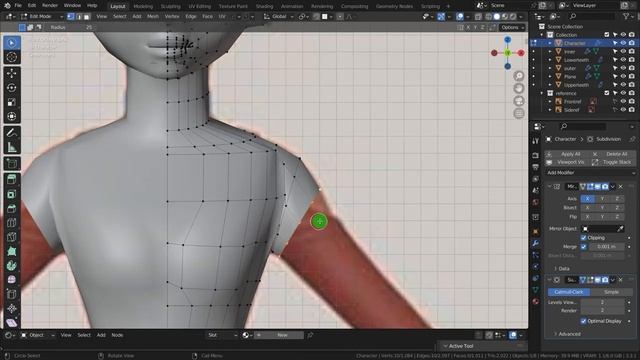The height and width of the screenshot is (360, 640).
Task: Click the pan view hand icon
Action: click(x=519, y=89)
